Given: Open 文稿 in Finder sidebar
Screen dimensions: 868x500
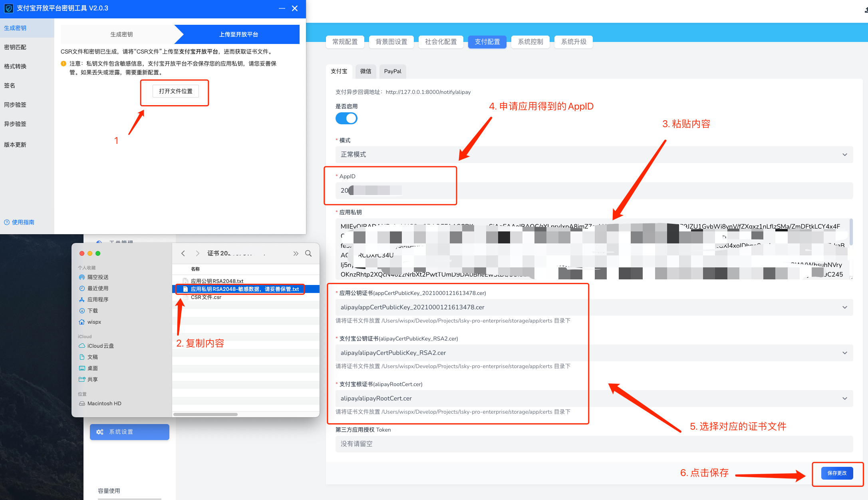Looking at the screenshot, I should (x=89, y=357).
